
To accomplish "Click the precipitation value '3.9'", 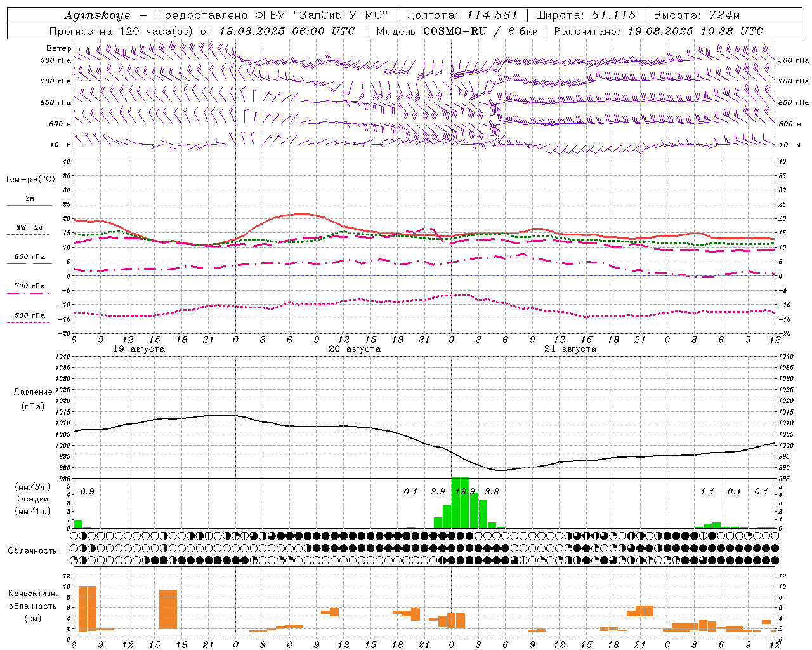I will coord(438,491).
